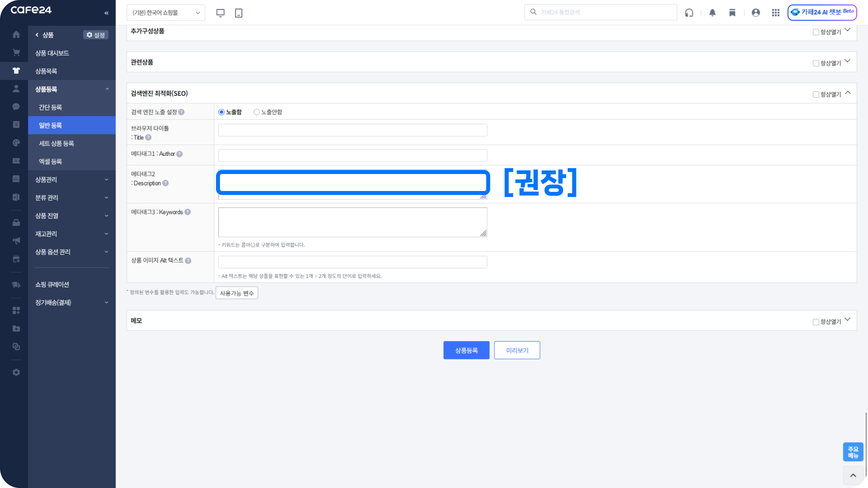This screenshot has height=488, width=868.
Task: Open the apps grid icon
Action: pyautogui.click(x=775, y=13)
